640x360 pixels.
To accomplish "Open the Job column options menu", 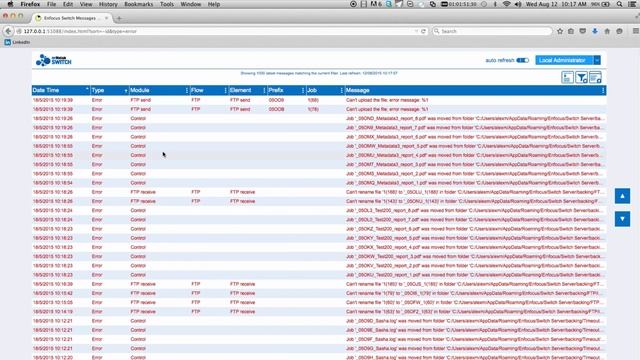I will click(x=341, y=90).
